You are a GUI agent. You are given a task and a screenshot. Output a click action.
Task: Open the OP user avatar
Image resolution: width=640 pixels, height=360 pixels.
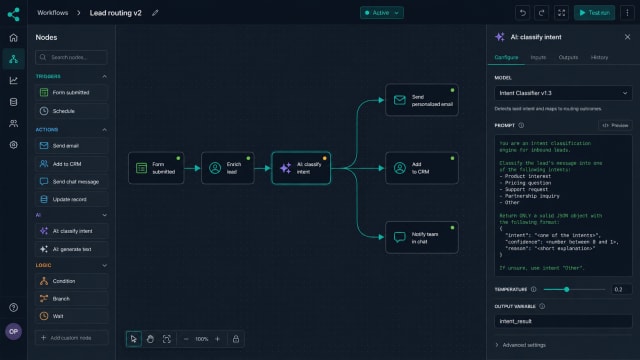(x=13, y=331)
